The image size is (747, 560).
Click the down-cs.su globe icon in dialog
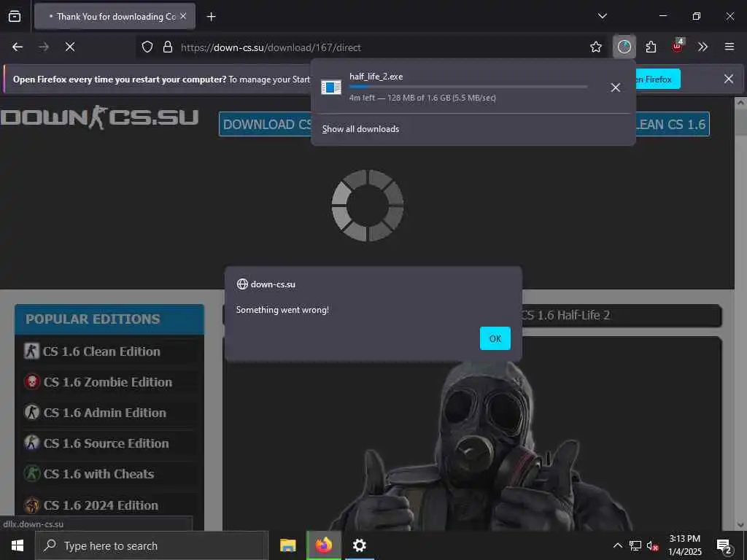pyautogui.click(x=242, y=284)
